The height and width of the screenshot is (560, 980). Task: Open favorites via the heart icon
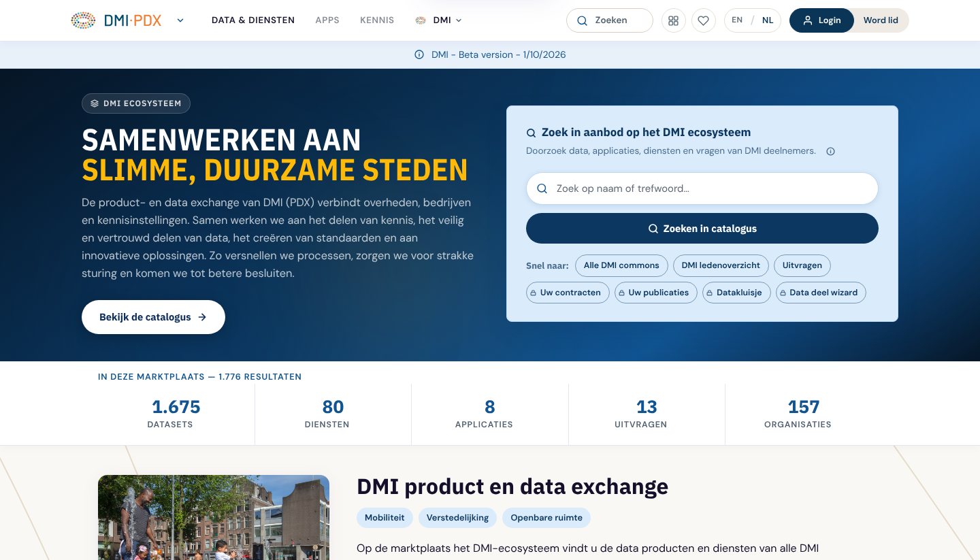[x=703, y=20]
